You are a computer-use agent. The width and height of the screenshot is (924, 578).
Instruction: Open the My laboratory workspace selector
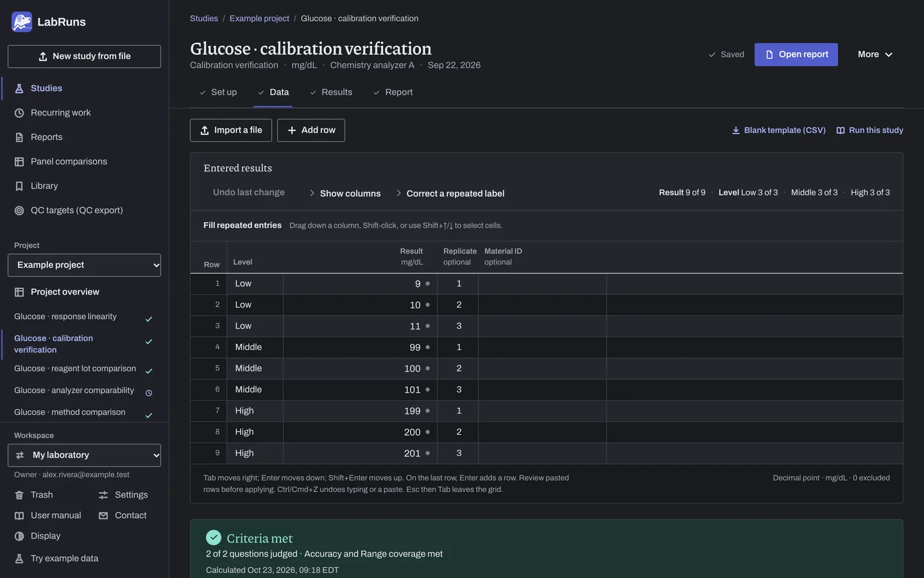84,455
